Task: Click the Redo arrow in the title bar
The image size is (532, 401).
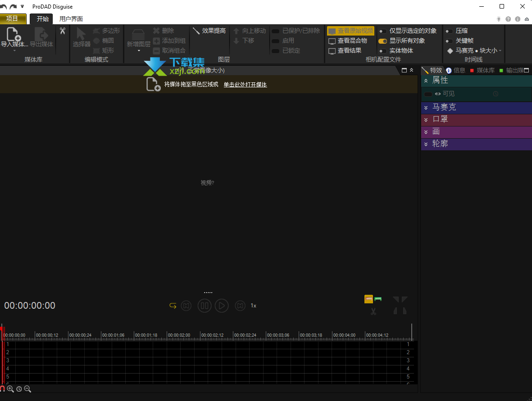Action: pyautogui.click(x=13, y=6)
